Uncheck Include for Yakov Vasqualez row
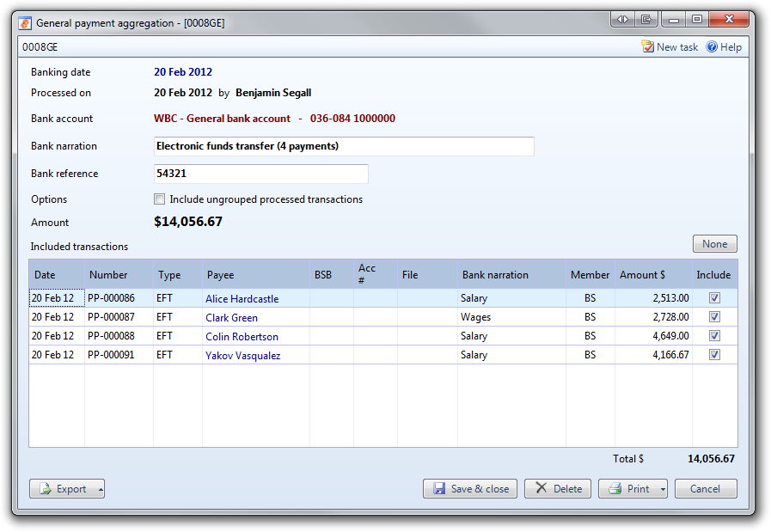771x532 pixels. (x=714, y=354)
